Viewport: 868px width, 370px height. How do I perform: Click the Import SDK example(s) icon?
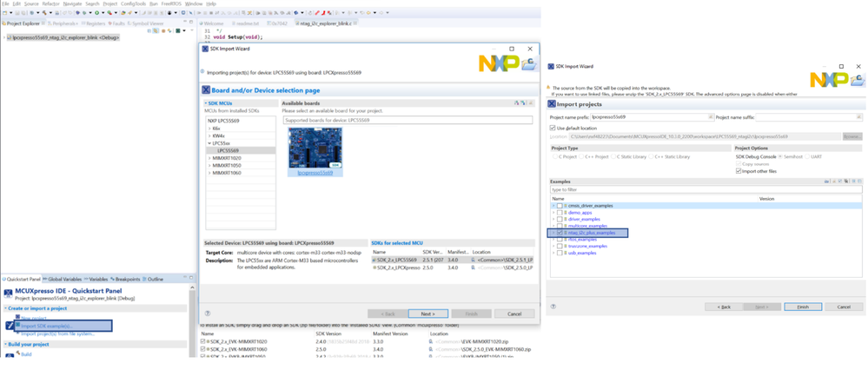pos(17,326)
